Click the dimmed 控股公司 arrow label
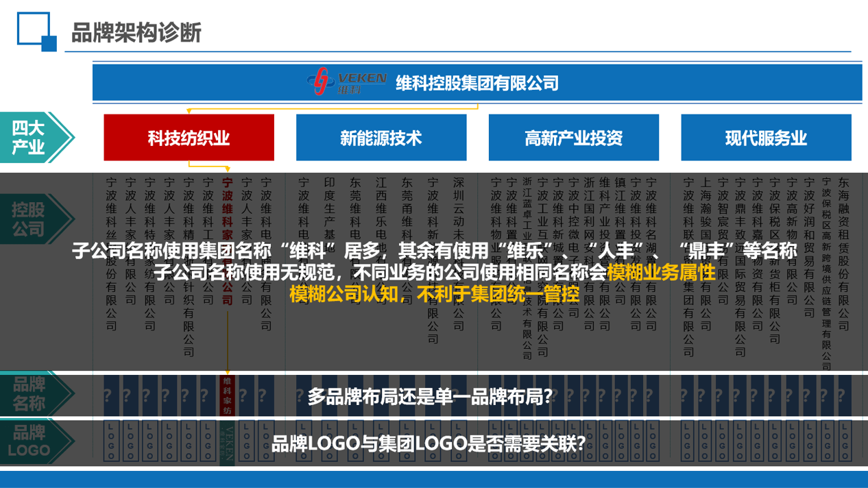868x488 pixels. tap(34, 219)
